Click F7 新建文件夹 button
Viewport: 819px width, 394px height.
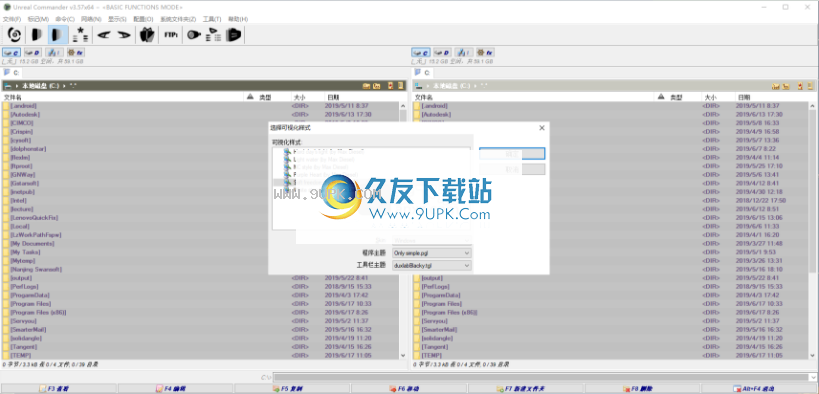coord(526,389)
